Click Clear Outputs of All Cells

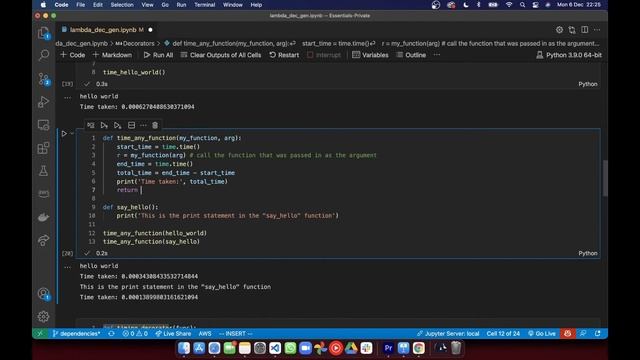221,55
